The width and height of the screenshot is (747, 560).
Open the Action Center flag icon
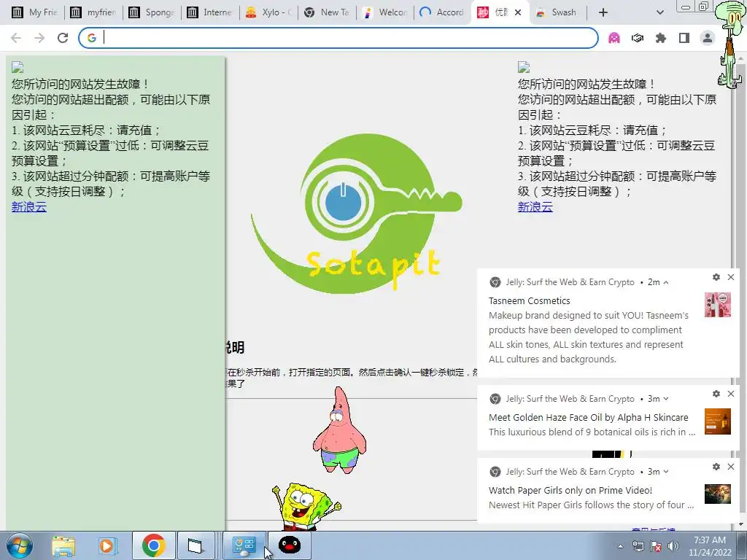tap(656, 547)
